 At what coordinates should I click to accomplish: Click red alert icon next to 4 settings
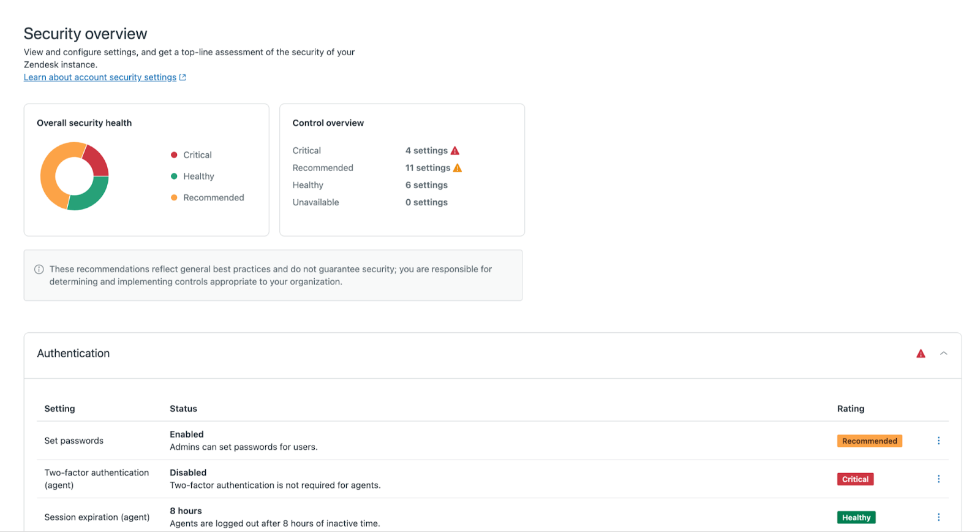tap(455, 151)
